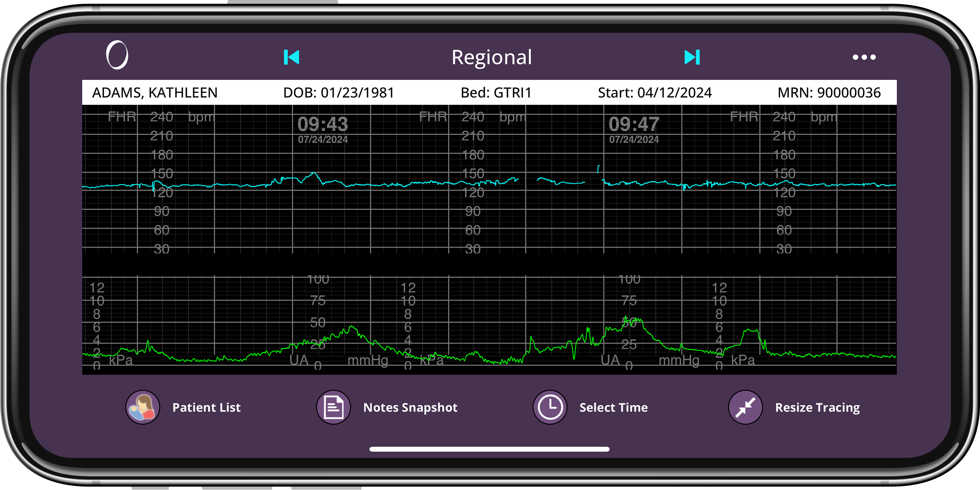Tap the Regional title header
The image size is (980, 490).
click(492, 57)
